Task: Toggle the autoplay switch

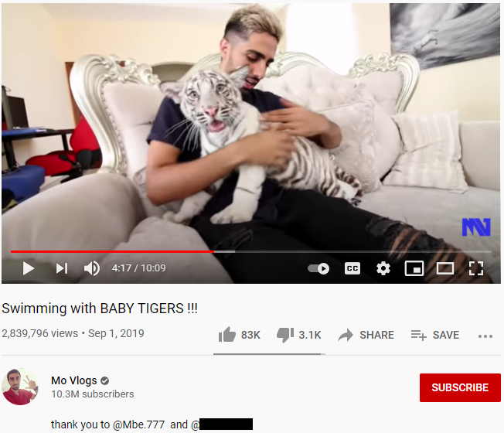Action: [318, 268]
